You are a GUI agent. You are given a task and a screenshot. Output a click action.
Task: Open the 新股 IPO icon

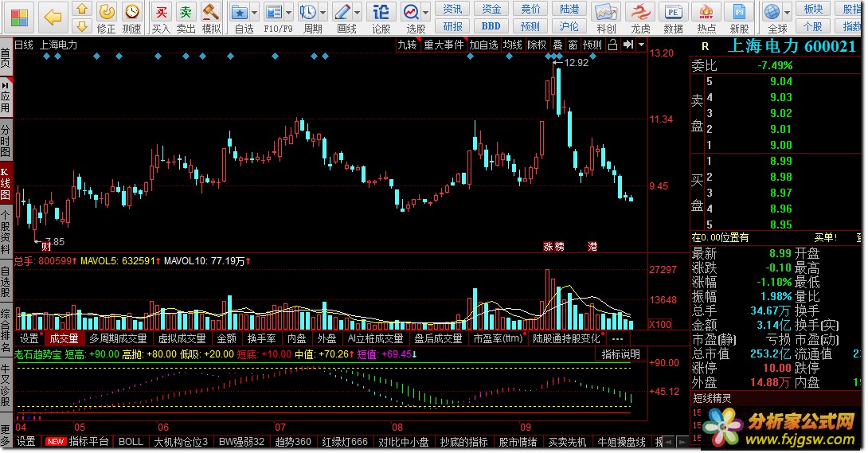pos(739,12)
